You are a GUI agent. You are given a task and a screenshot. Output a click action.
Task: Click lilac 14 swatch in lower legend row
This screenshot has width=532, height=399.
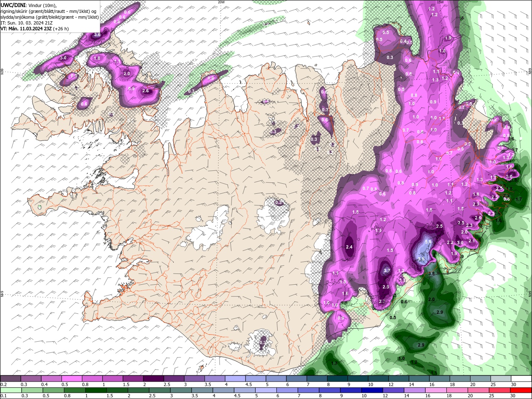[414, 390]
